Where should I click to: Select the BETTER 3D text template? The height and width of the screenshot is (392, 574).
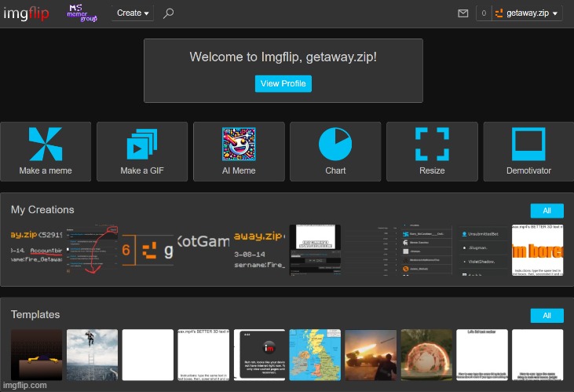(x=203, y=354)
